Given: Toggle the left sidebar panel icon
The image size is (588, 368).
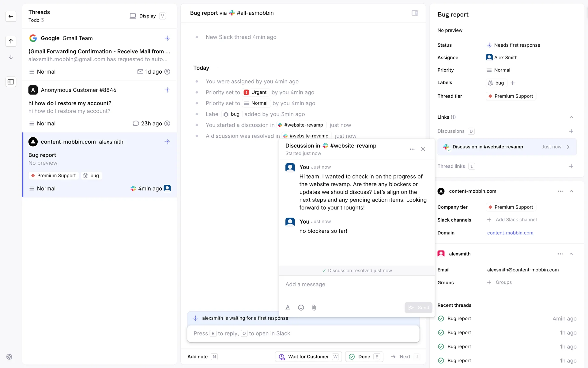Looking at the screenshot, I should tap(11, 82).
